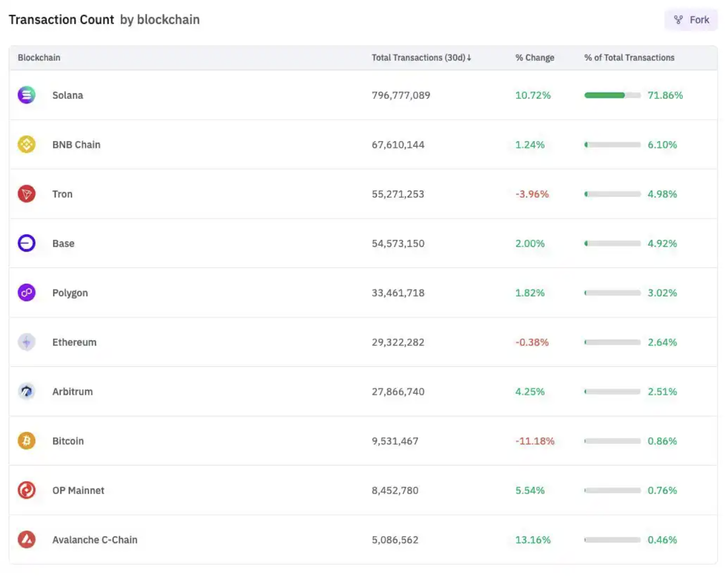The image size is (728, 579).
Task: Click the 55,271,253 transactions value
Action: [398, 195]
